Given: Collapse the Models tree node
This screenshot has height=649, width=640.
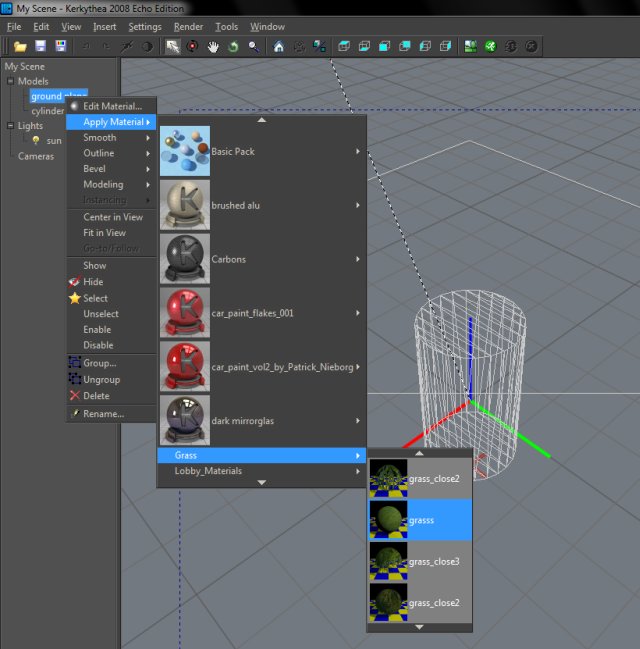Looking at the screenshot, I should 10,81.
